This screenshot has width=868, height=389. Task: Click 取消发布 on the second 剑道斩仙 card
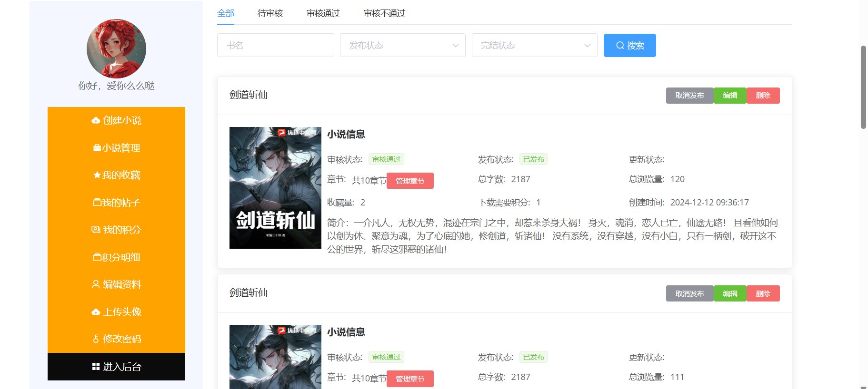coord(689,293)
